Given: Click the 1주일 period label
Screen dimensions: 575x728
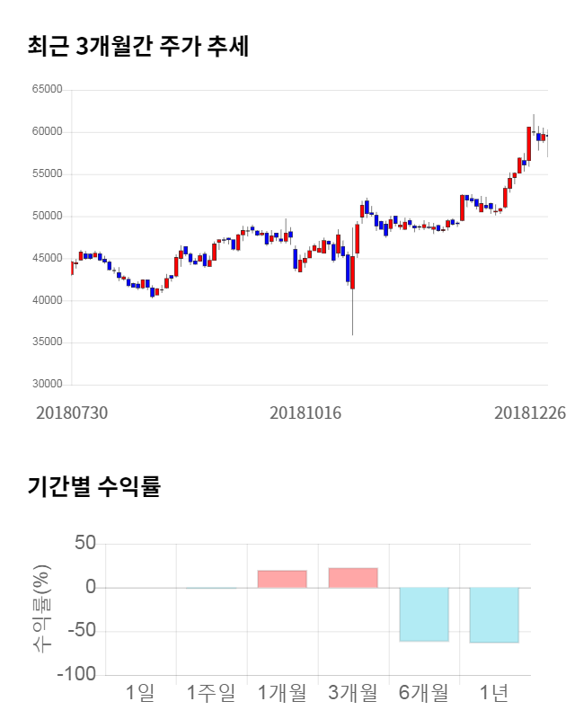Looking at the screenshot, I should (211, 693).
